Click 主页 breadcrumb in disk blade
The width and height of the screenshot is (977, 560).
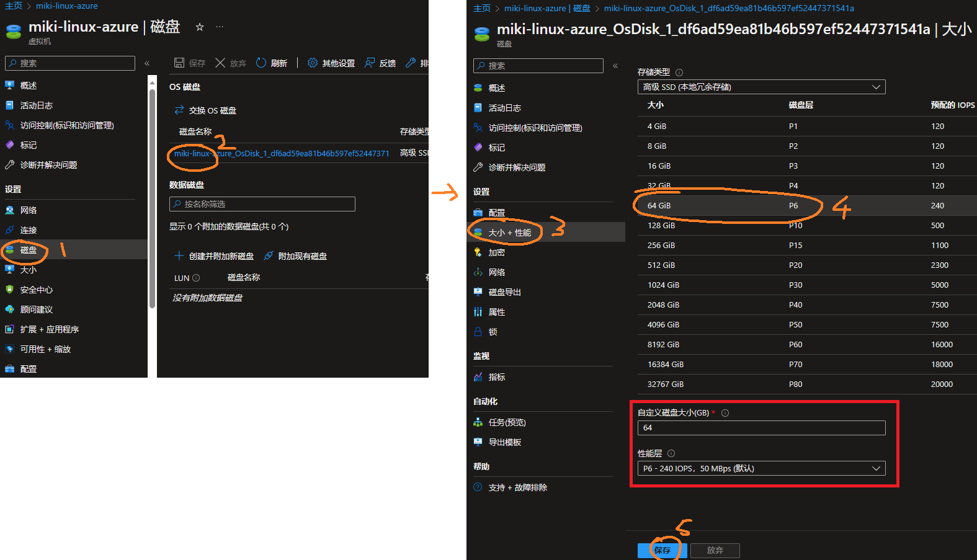[x=482, y=8]
